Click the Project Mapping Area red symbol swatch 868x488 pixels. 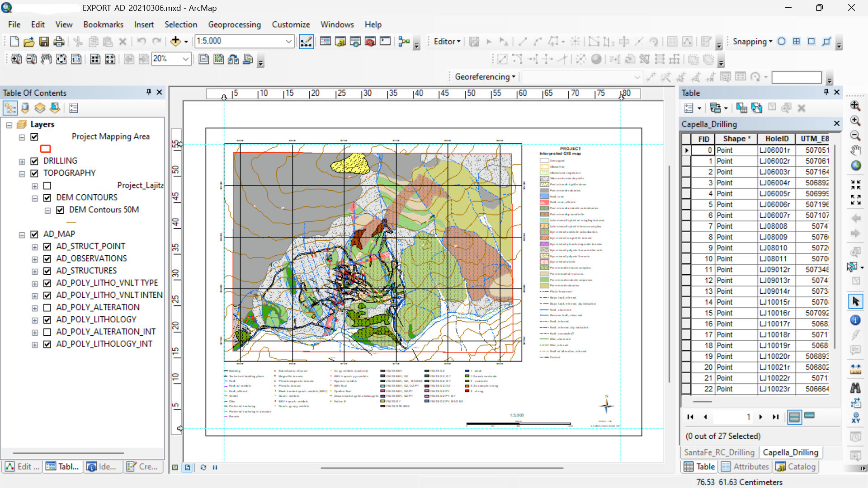[x=45, y=149]
